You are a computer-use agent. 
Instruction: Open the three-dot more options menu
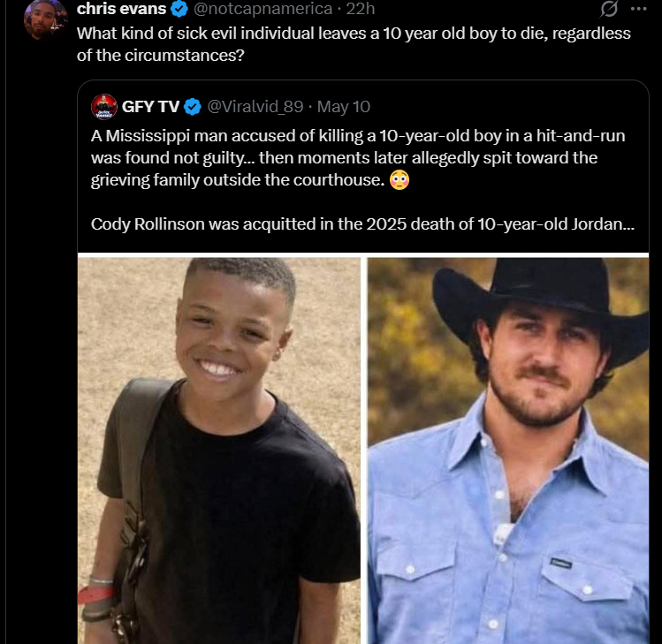638,9
